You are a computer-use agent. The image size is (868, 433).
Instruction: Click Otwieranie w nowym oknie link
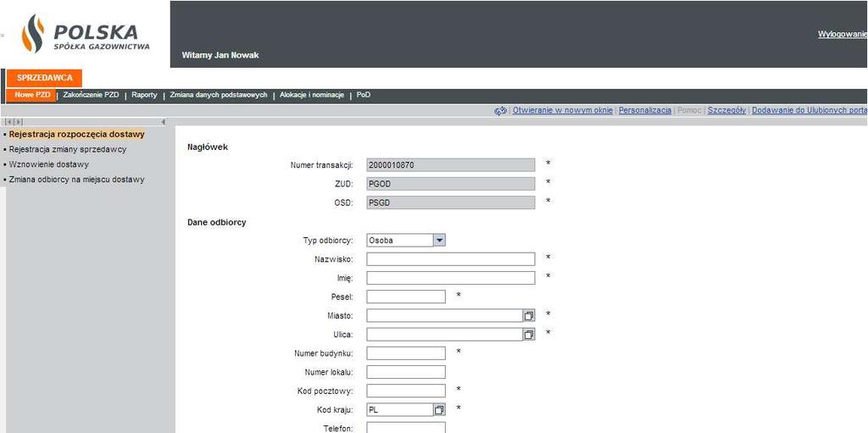click(563, 111)
